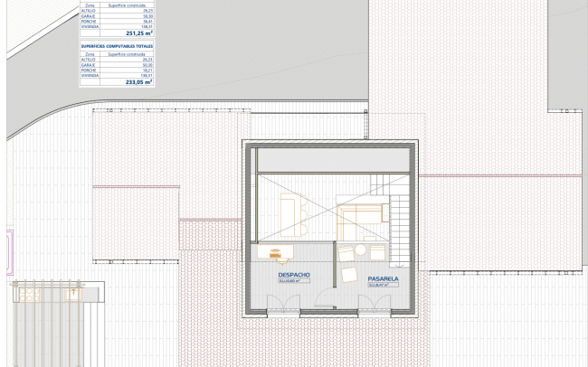The image size is (588, 367).
Task: Select the desk in the Despacho
Action: tap(277, 254)
